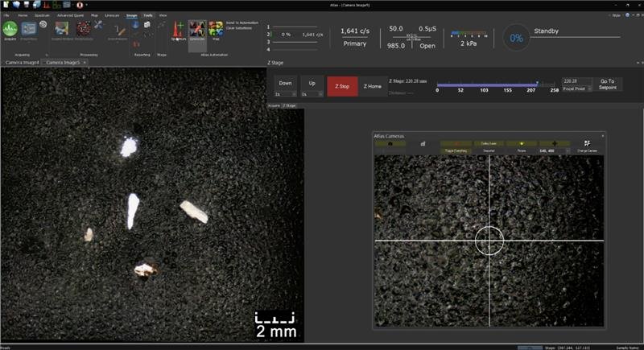Open the Focal Point setpoint dropdown
This screenshot has height=350, width=644.
click(577, 89)
